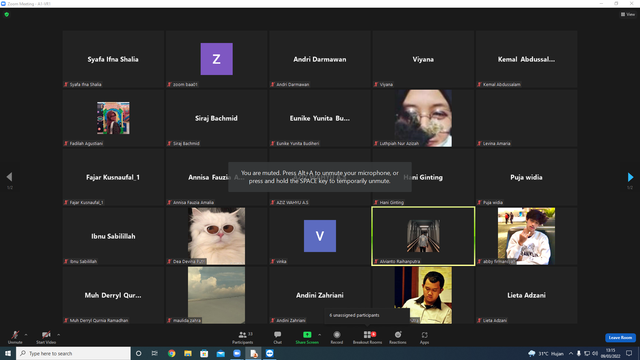640x360 pixels.
Task: Open Google Chrome from the taskbar
Action: (x=171, y=353)
